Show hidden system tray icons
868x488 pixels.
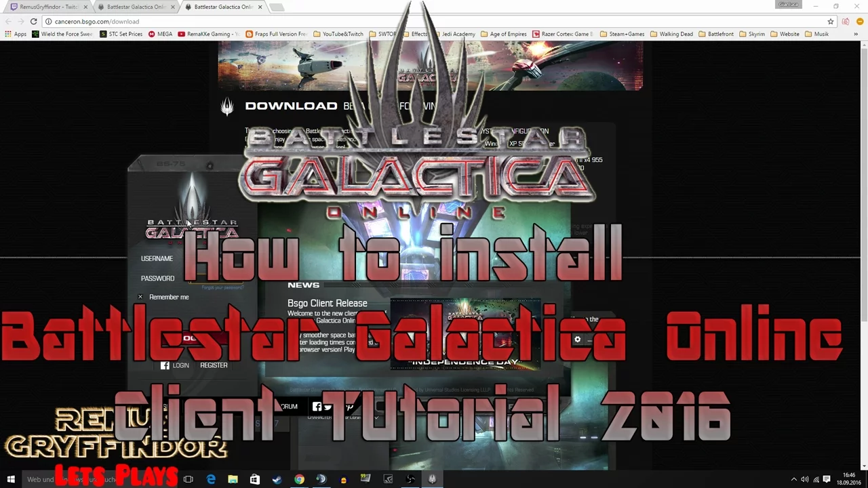point(793,480)
